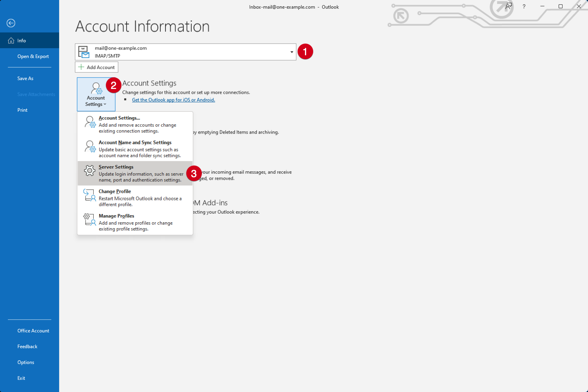
Task: Select Save As in sidebar
Action: pos(25,78)
